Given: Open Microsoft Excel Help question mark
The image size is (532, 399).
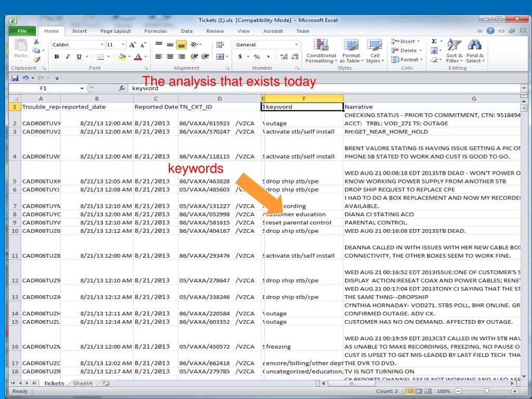Looking at the screenshot, I should (490, 31).
